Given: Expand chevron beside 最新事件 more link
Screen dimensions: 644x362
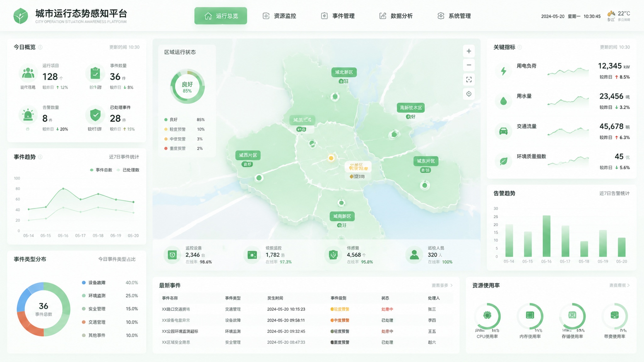Looking at the screenshot, I should 452,285.
